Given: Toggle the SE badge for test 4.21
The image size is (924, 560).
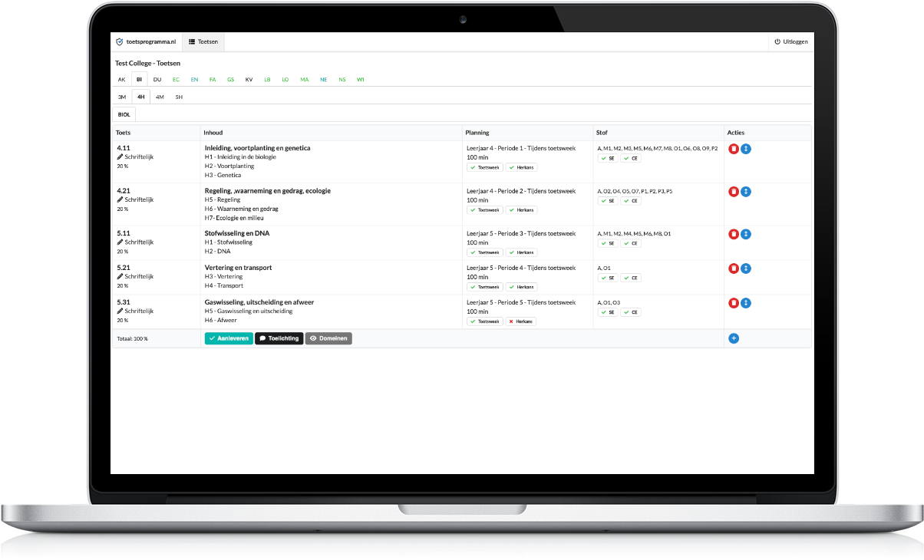Looking at the screenshot, I should pyautogui.click(x=608, y=201).
